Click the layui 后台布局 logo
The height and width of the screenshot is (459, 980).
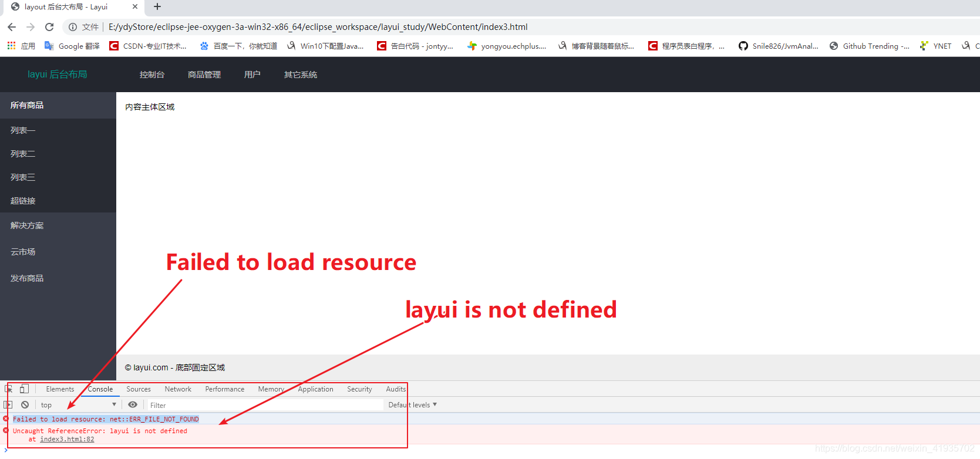click(x=58, y=75)
